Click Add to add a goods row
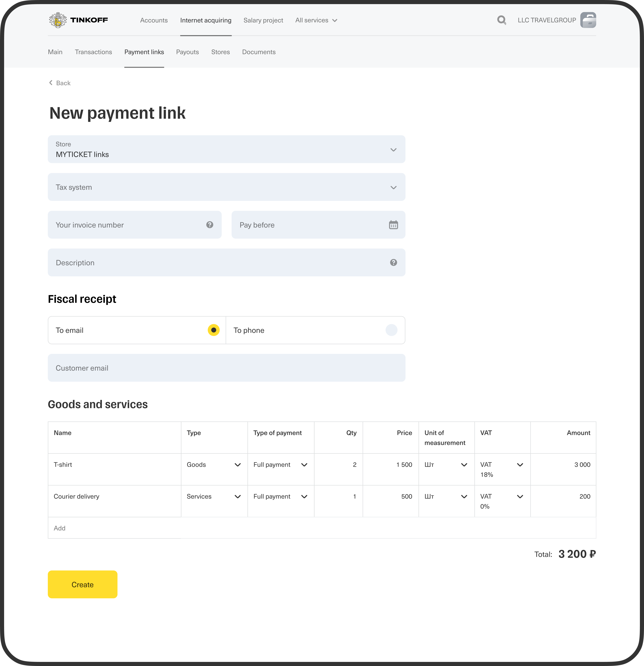 tap(60, 528)
